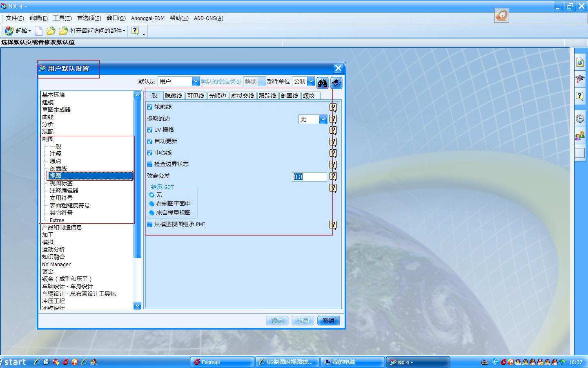Enable the 检查边界状态 checkbox
588x368 pixels.
149,164
